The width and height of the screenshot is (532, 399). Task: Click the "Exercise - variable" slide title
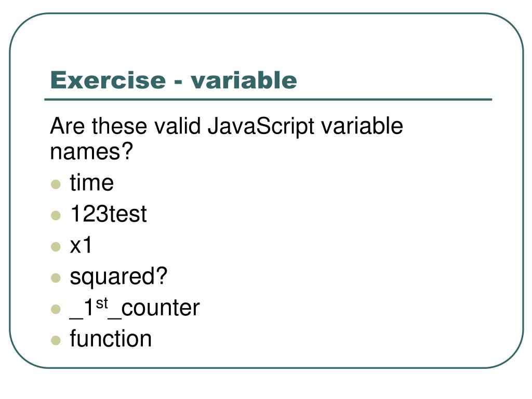click(174, 81)
